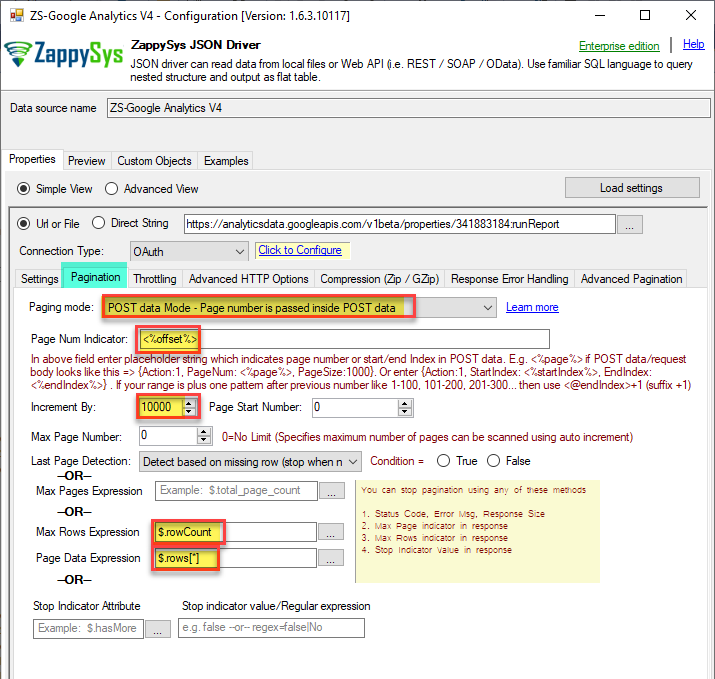The image size is (715, 679).
Task: Increase the Increment By value
Action: pos(189,403)
